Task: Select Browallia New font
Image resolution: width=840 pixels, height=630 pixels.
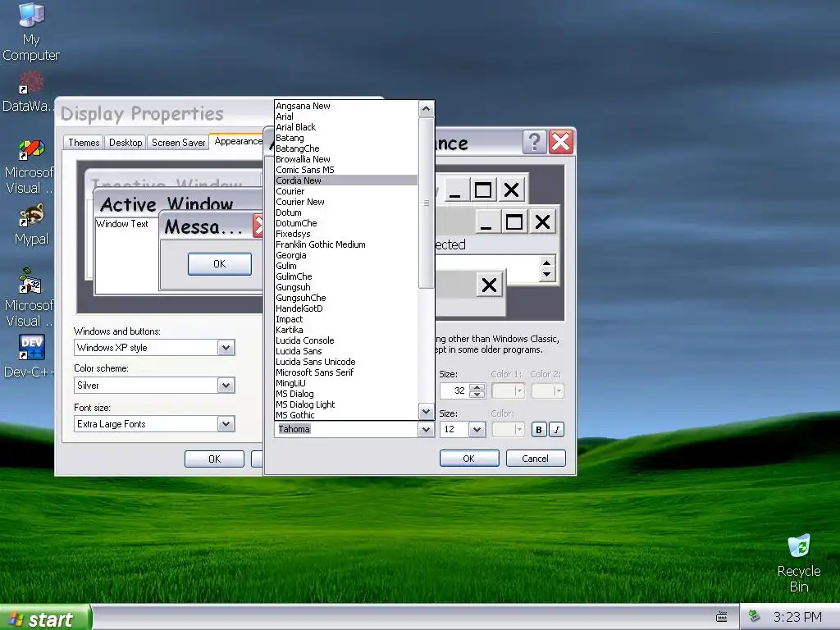Action: point(346,160)
